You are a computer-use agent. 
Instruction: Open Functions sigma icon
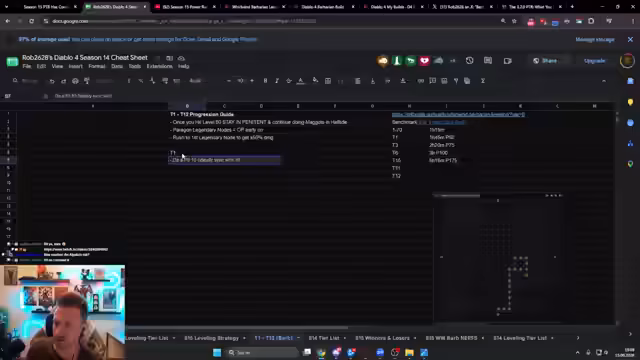(482, 81)
